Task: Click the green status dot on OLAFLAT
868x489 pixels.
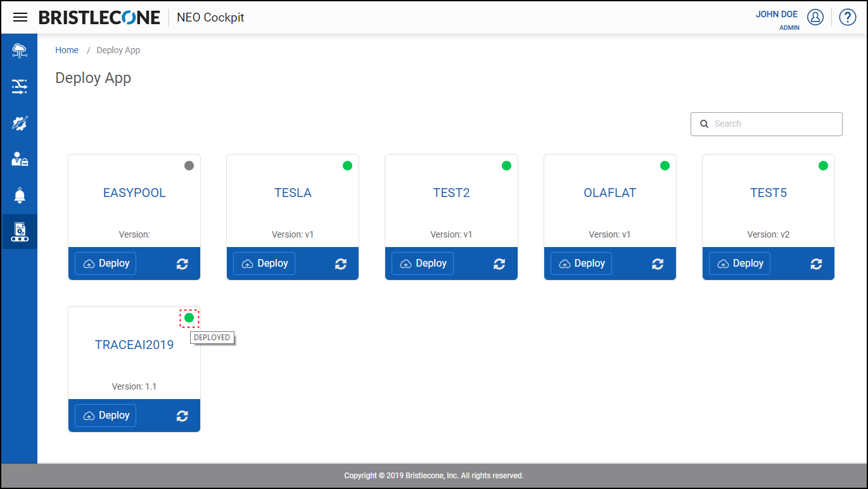Action: 665,166
